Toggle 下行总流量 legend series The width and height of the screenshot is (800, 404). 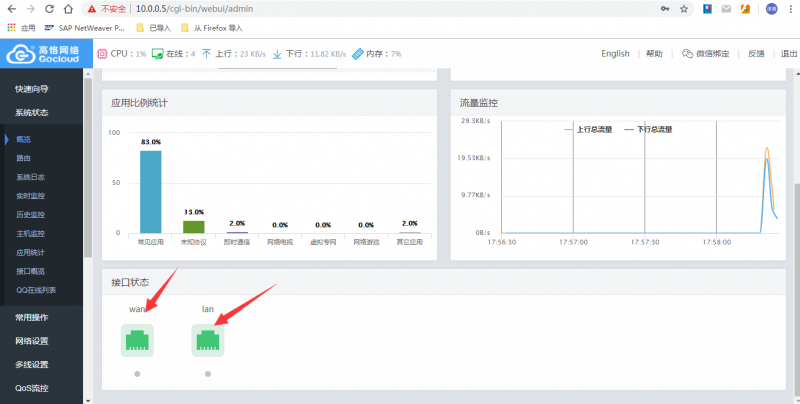point(648,130)
